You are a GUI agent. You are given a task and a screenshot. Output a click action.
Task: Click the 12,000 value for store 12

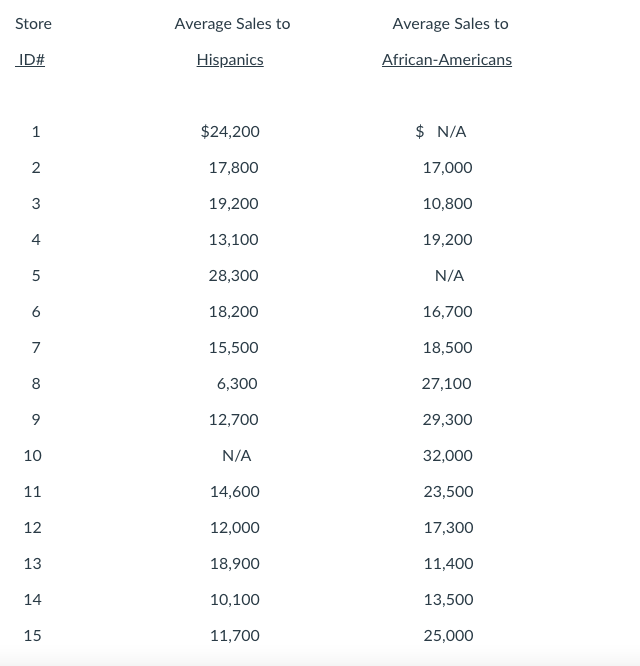[x=234, y=527]
